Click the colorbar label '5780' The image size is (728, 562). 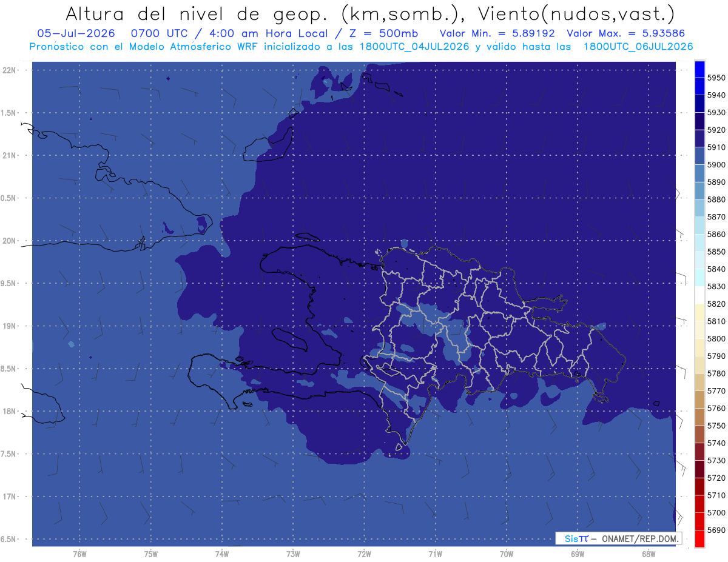(x=716, y=373)
